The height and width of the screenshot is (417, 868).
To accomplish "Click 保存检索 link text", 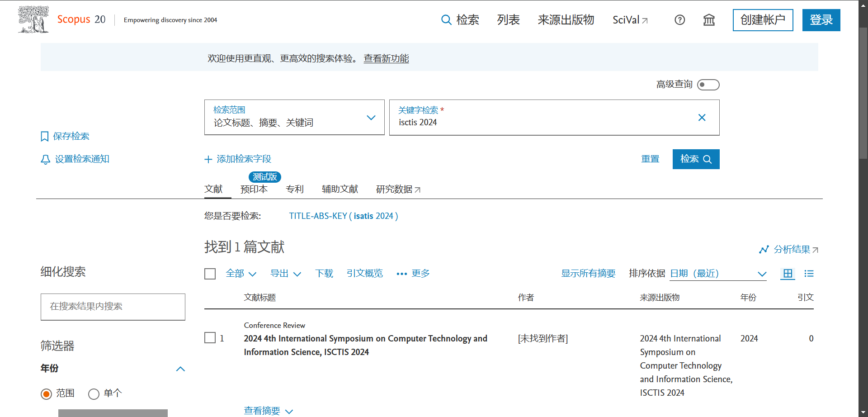I will pyautogui.click(x=71, y=137).
